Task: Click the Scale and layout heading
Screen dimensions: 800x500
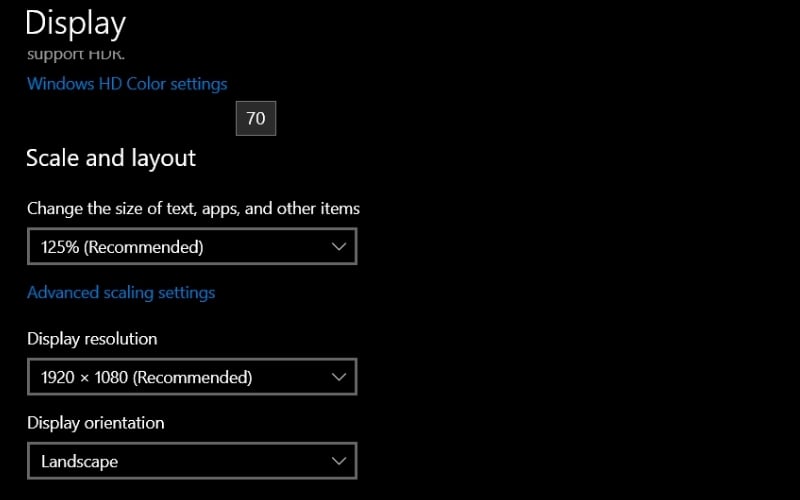Action: click(111, 158)
